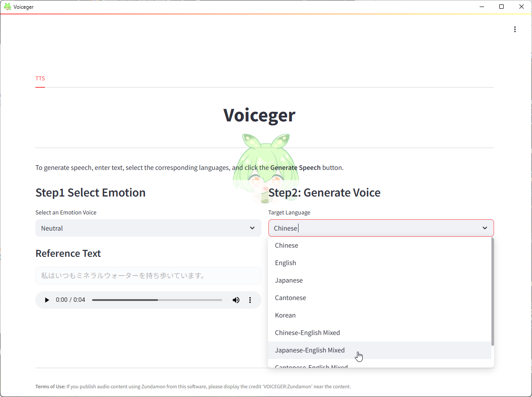Switch to the TTS tab

pos(40,79)
